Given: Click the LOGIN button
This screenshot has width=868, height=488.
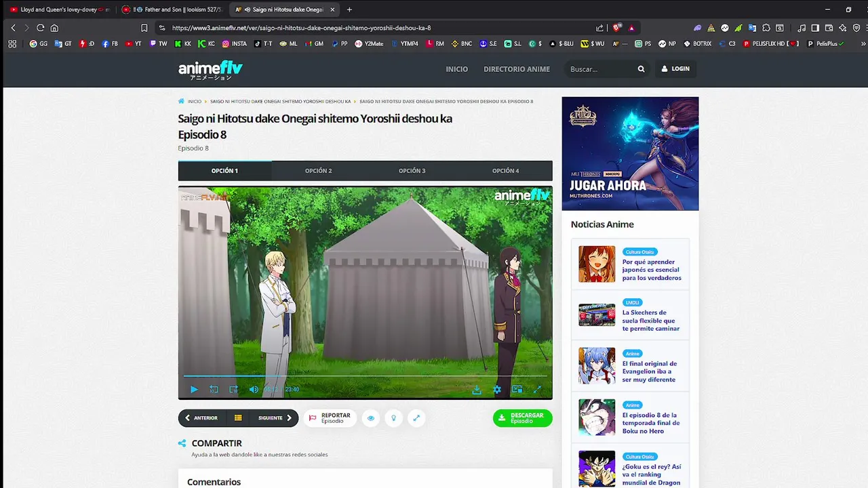Looking at the screenshot, I should 675,69.
